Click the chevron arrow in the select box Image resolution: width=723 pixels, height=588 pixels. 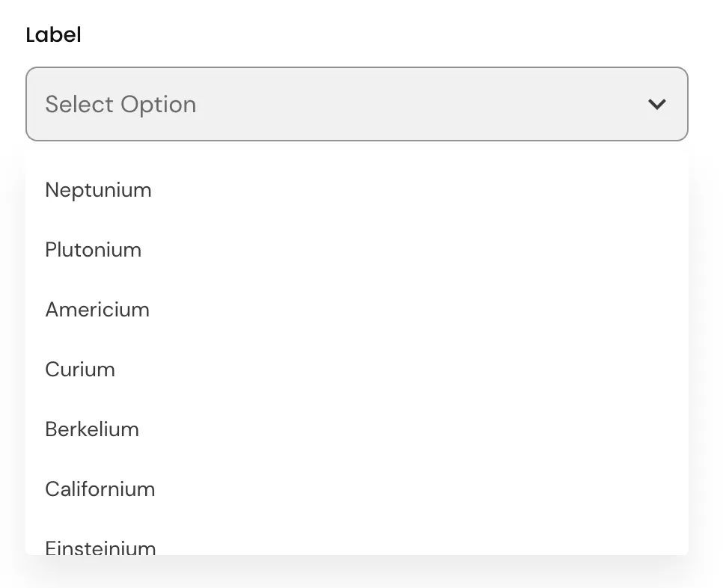(656, 105)
